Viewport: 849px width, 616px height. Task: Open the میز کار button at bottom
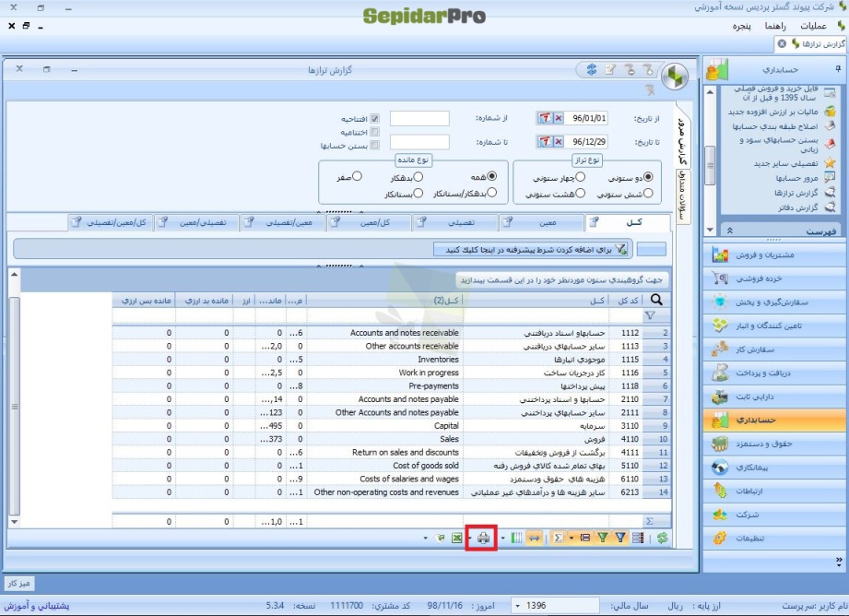[x=19, y=584]
